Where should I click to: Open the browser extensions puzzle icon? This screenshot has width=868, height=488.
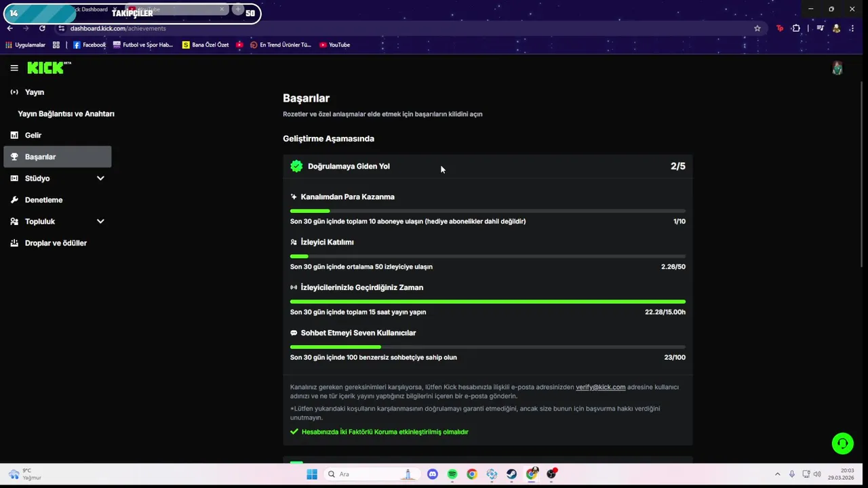coord(796,28)
